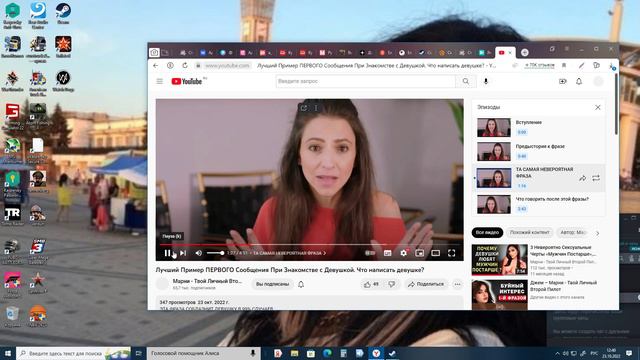This screenshot has height=360, width=640.
Task: Open Что говорить после этой фразы chapter
Action: click(539, 204)
